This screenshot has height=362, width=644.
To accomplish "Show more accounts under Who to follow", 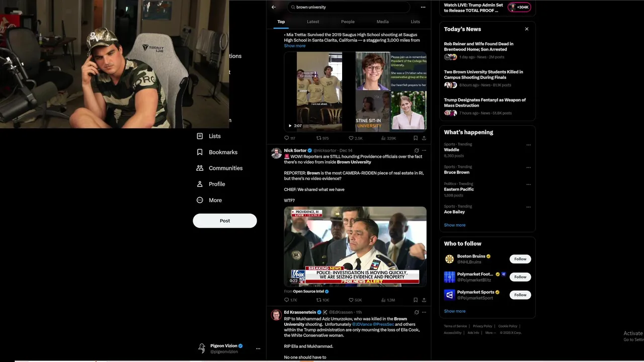I will pyautogui.click(x=454, y=311).
